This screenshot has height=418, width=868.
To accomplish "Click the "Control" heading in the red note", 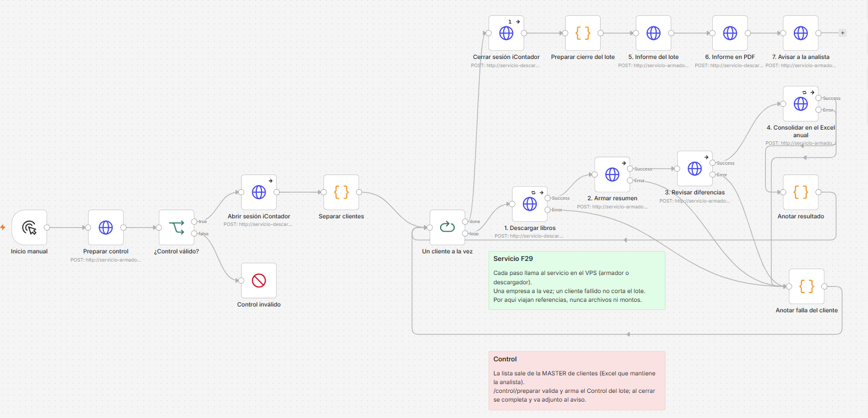I will pos(505,359).
